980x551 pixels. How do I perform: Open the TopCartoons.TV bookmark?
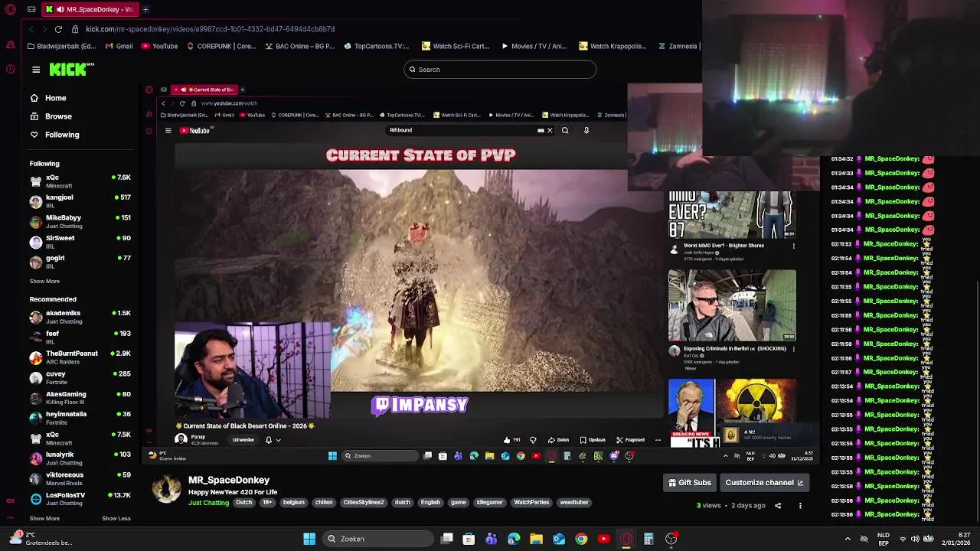[x=376, y=46]
